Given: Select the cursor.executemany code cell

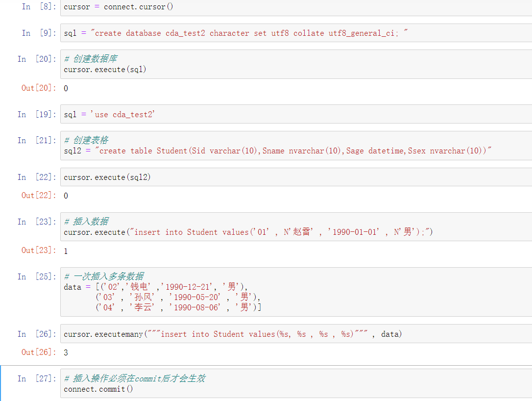Looking at the screenshot, I should click(x=294, y=334).
